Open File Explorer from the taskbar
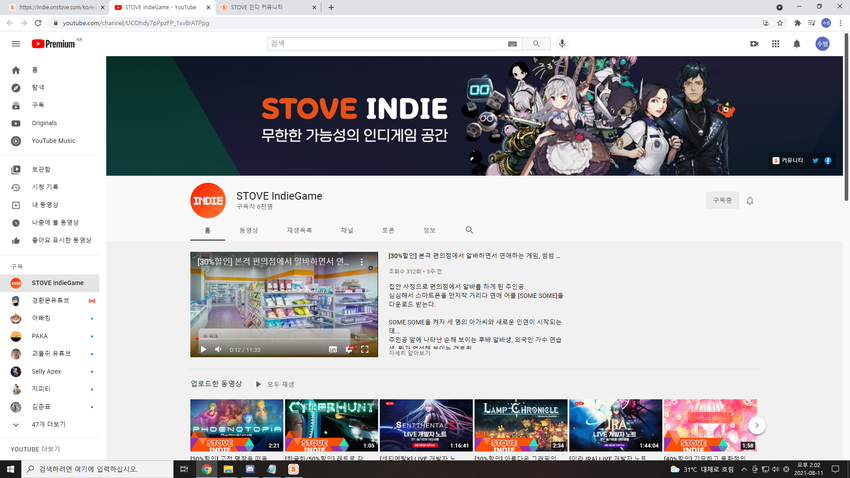This screenshot has height=478, width=850. pos(228,469)
